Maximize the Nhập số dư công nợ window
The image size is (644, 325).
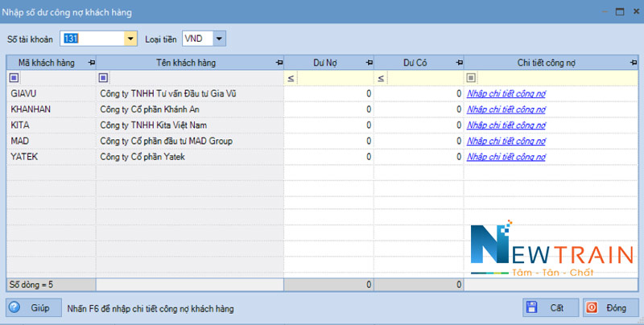(620, 12)
